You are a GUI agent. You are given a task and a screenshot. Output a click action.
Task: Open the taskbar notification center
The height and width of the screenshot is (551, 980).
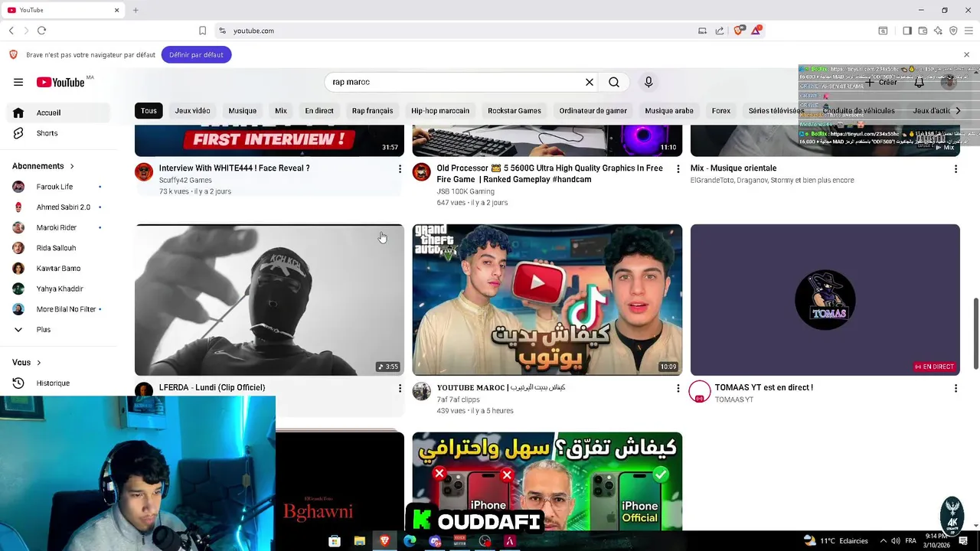coord(963,541)
